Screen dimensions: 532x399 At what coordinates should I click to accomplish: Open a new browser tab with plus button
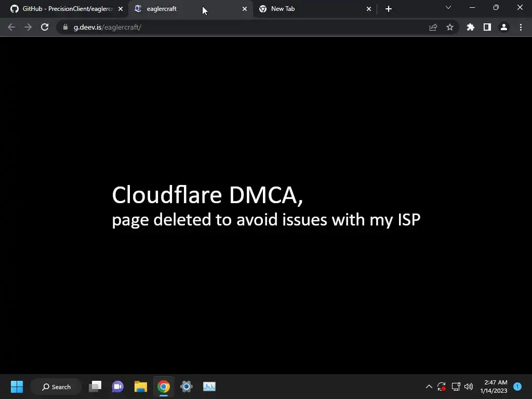[x=389, y=9]
